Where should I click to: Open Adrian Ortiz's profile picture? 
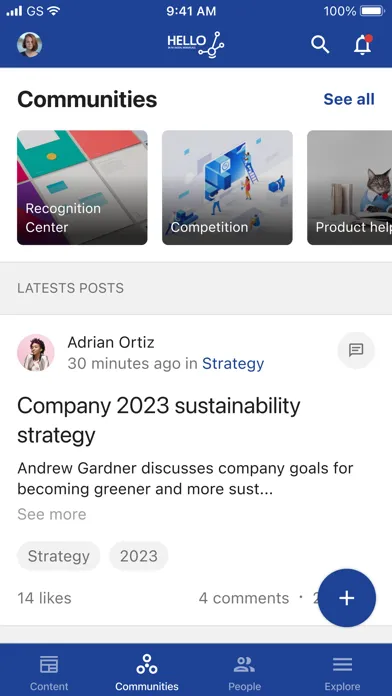(36, 352)
